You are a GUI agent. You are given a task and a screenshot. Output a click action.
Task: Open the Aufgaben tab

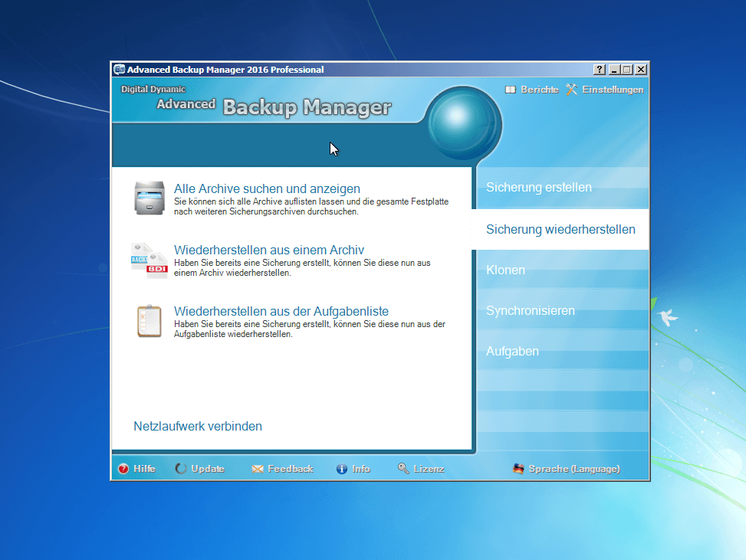click(x=562, y=352)
